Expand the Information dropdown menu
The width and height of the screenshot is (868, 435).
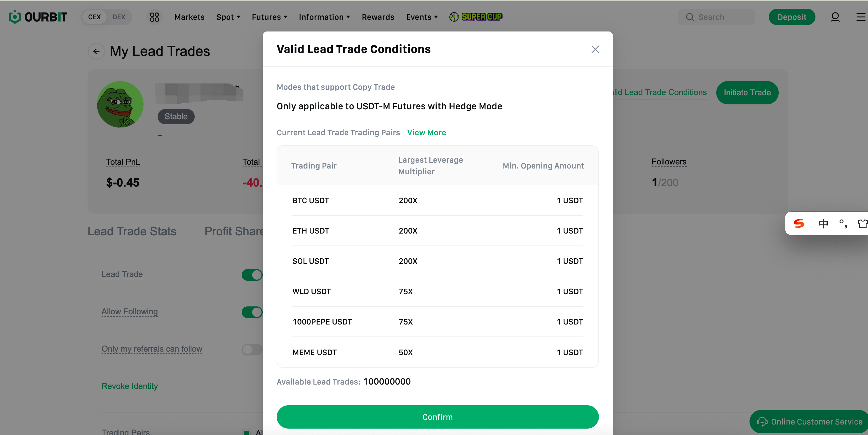(x=324, y=17)
